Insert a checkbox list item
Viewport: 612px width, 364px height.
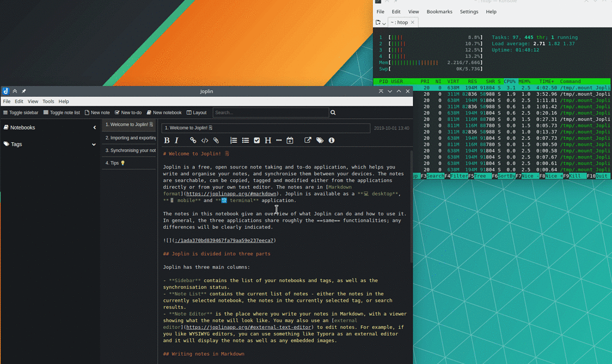pos(257,140)
